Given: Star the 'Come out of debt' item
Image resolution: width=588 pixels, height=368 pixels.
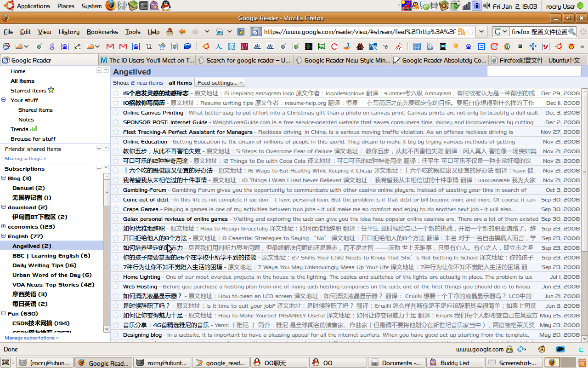Looking at the screenshot, I should point(116,200).
